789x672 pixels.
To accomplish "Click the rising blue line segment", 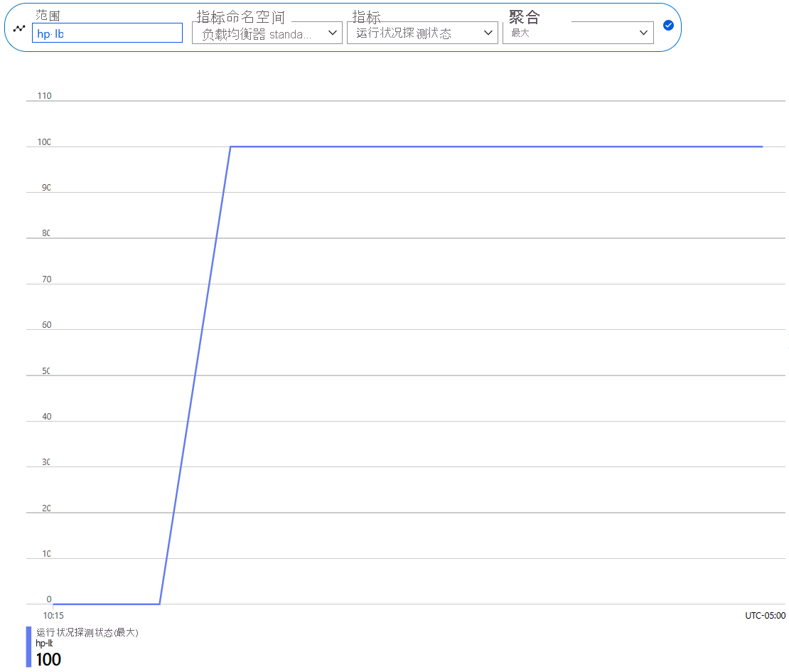I will (195, 375).
